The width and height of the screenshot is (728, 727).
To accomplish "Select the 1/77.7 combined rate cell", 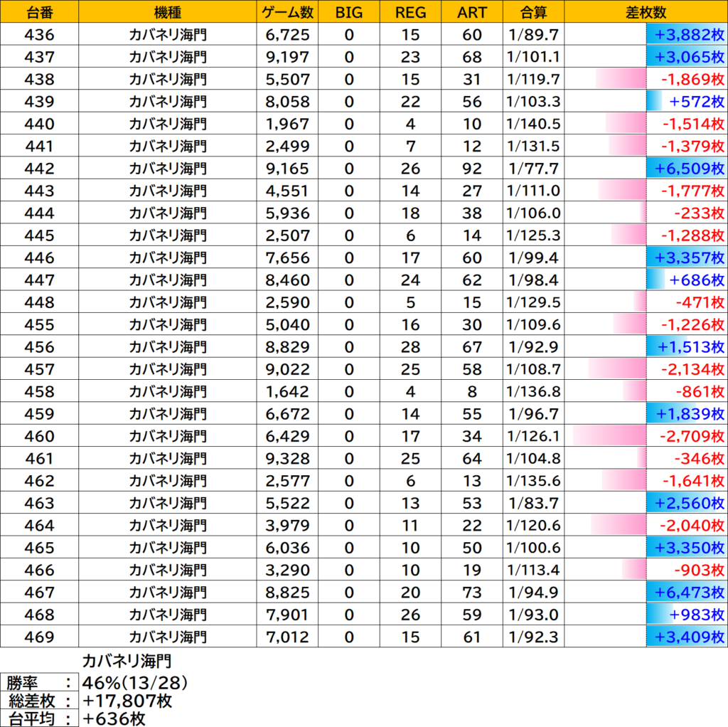I will coord(533,168).
